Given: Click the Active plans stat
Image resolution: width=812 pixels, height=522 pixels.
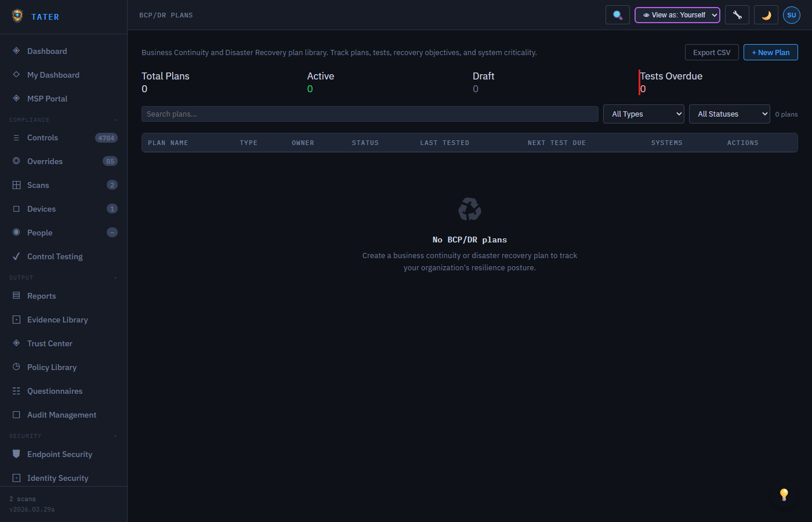Looking at the screenshot, I should point(387,82).
